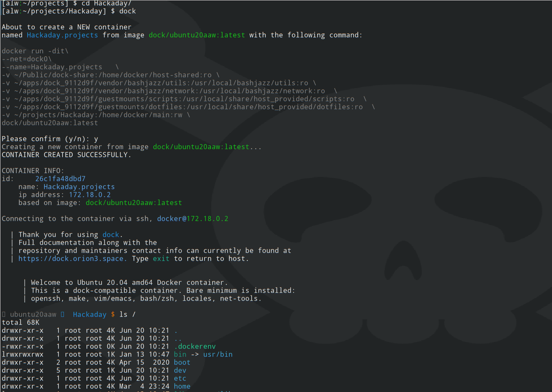Click the home directory entry

click(x=181, y=386)
